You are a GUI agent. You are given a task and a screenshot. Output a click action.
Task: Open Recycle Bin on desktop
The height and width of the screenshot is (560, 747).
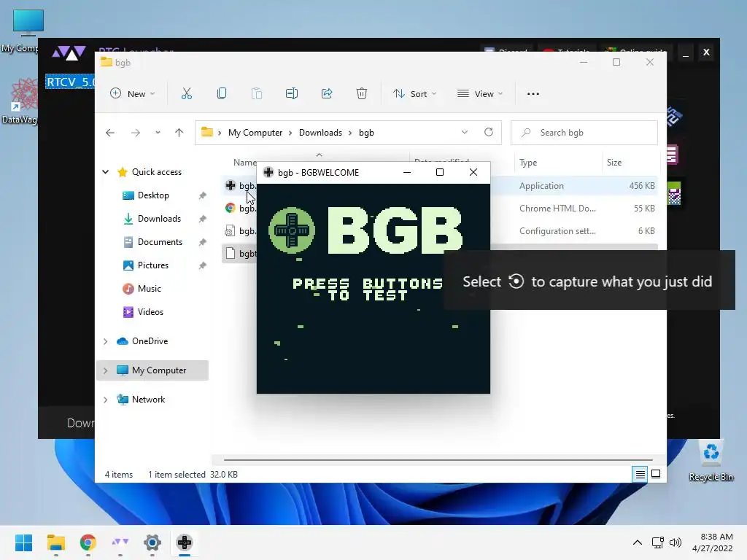point(711,461)
